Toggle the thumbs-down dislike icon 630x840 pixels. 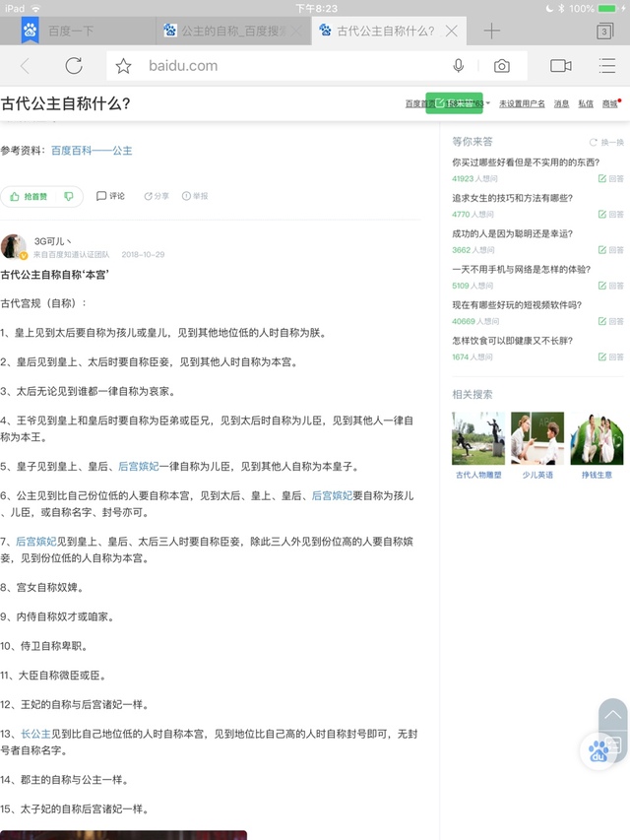pos(69,196)
